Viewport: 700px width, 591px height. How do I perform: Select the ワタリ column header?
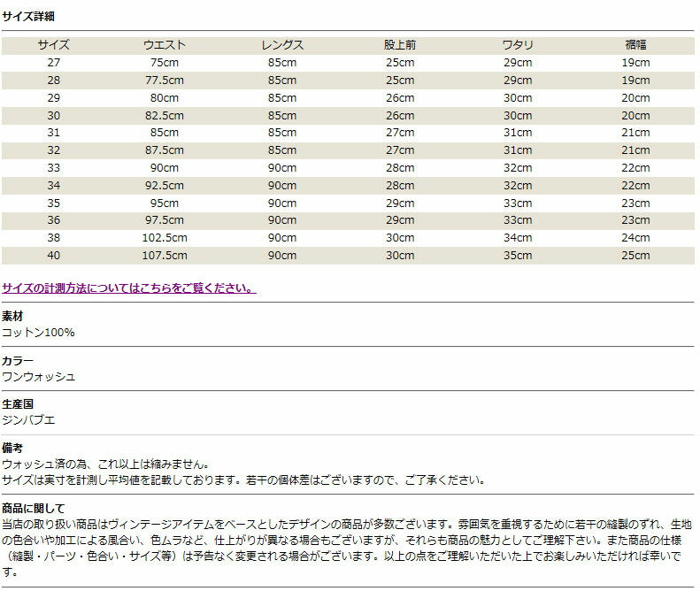tap(517, 45)
